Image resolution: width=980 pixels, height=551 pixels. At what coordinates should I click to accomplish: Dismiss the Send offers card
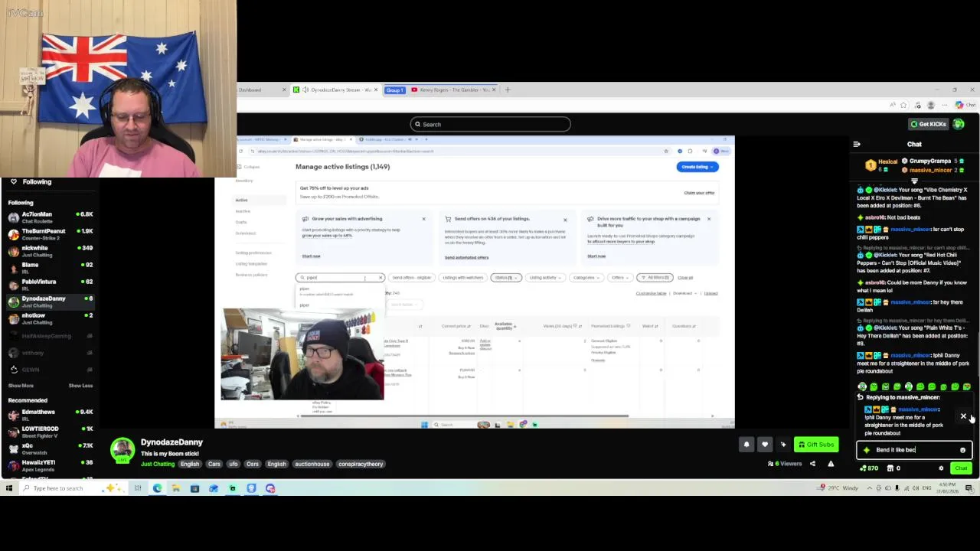(x=565, y=220)
